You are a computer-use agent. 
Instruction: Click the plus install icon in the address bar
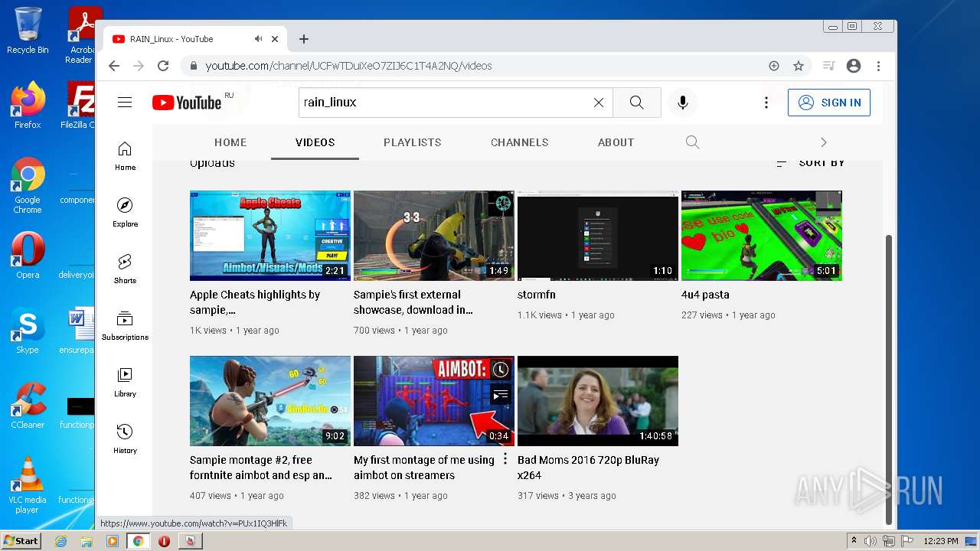pyautogui.click(x=774, y=66)
